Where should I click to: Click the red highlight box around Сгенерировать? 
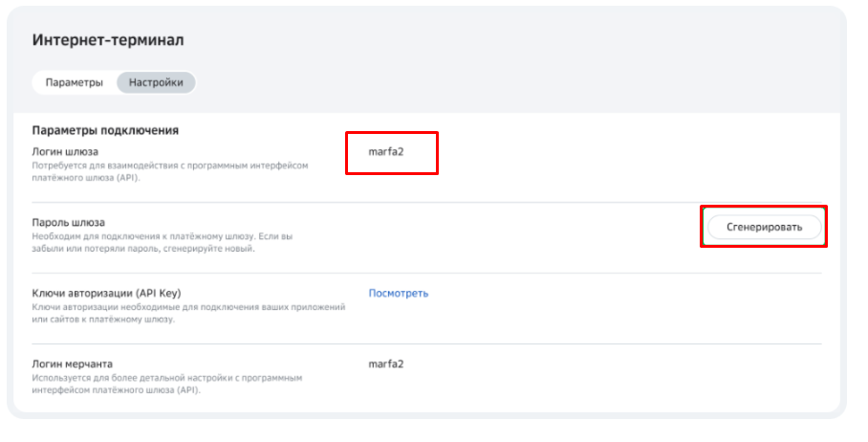coord(764,208)
